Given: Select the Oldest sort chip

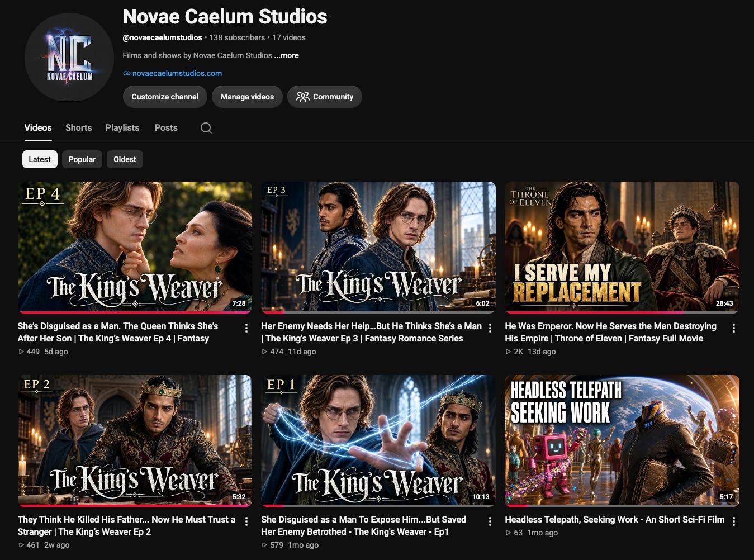Looking at the screenshot, I should 125,159.
